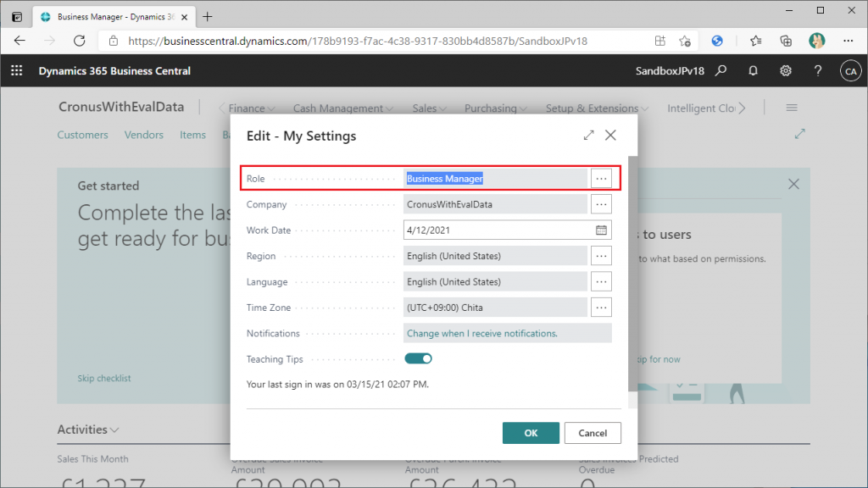Open the browser profile picture
This screenshot has height=488, width=868.
[816, 41]
